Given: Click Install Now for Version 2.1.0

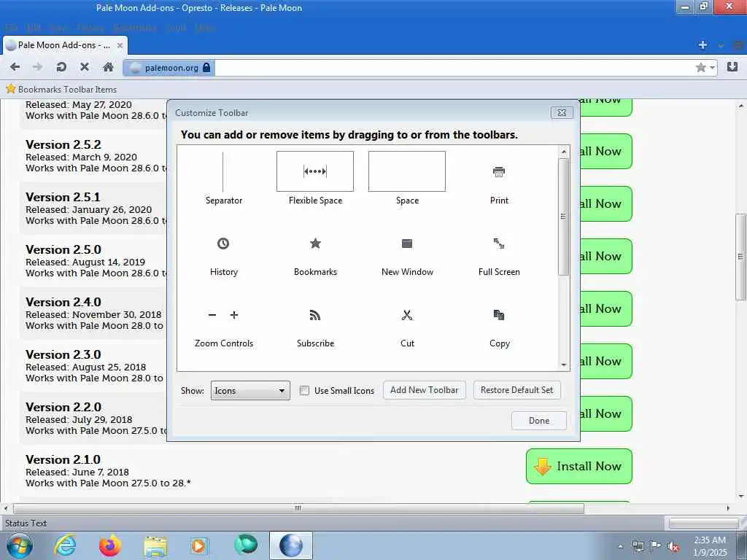Looking at the screenshot, I should click(578, 466).
